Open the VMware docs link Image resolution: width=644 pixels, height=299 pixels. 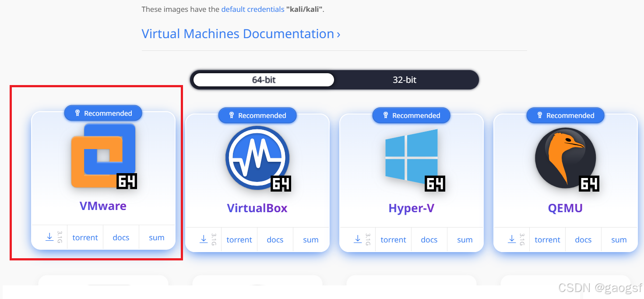pyautogui.click(x=121, y=238)
